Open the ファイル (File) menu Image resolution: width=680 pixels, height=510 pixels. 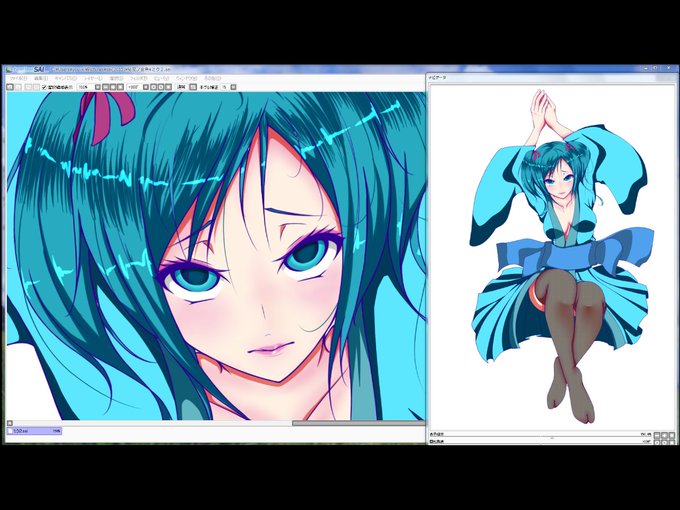[18, 78]
